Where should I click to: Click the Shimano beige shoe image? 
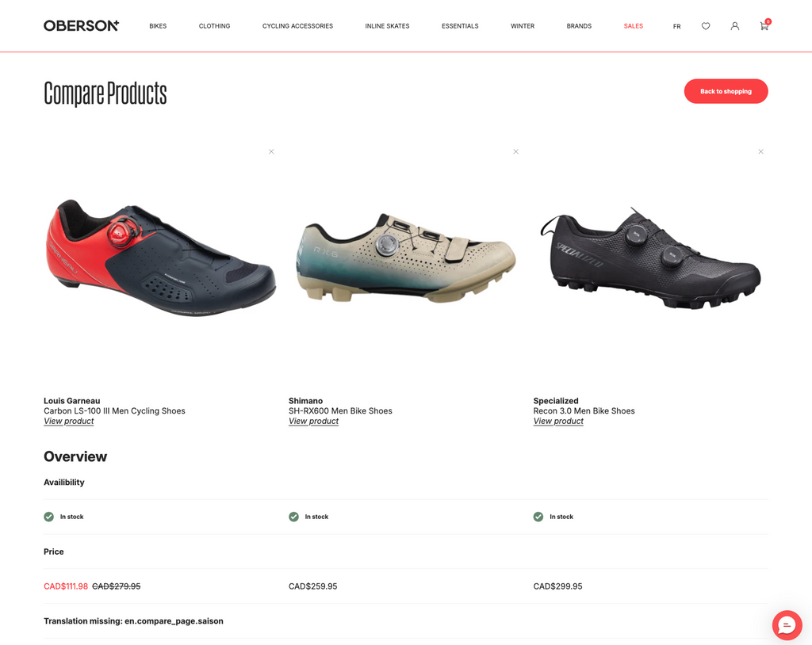pyautogui.click(x=406, y=258)
